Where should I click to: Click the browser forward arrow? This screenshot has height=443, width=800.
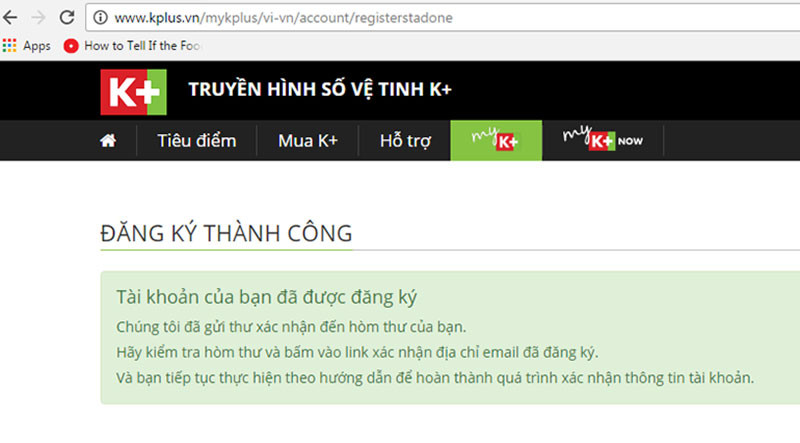click(40, 17)
